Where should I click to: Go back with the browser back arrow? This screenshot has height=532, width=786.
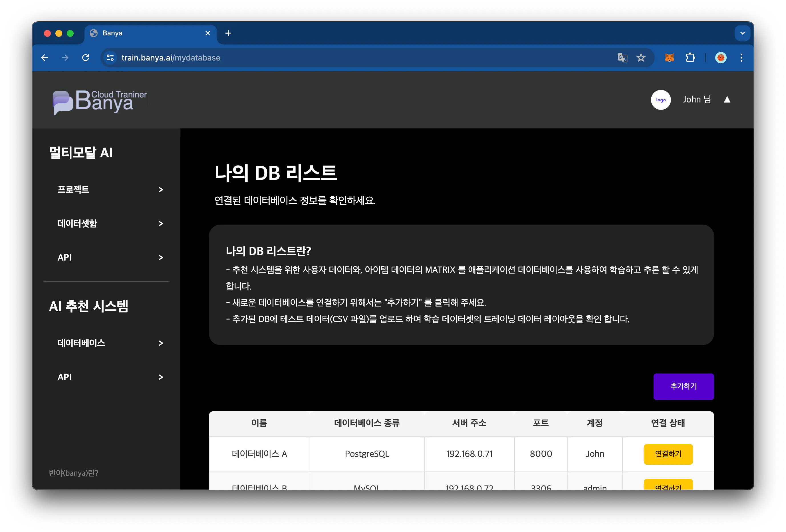pyautogui.click(x=45, y=58)
